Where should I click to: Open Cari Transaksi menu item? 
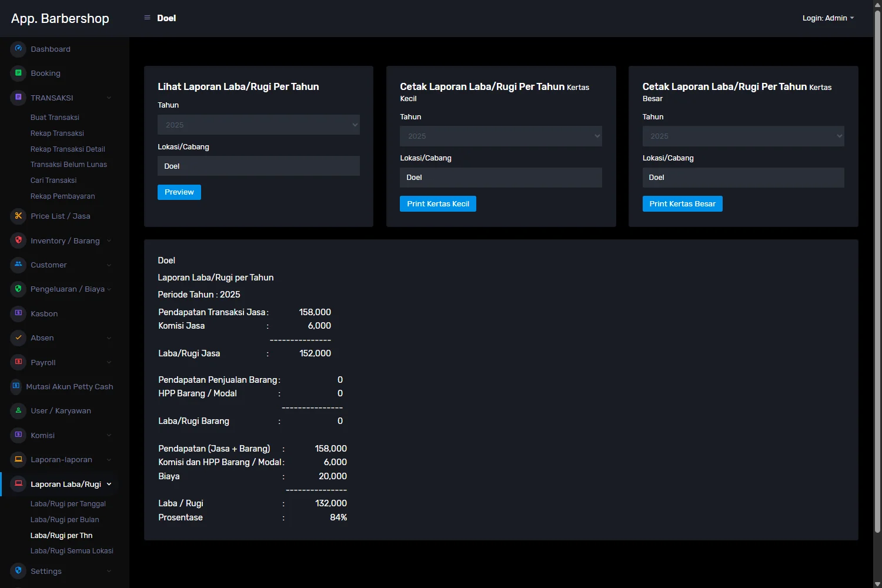(54, 181)
